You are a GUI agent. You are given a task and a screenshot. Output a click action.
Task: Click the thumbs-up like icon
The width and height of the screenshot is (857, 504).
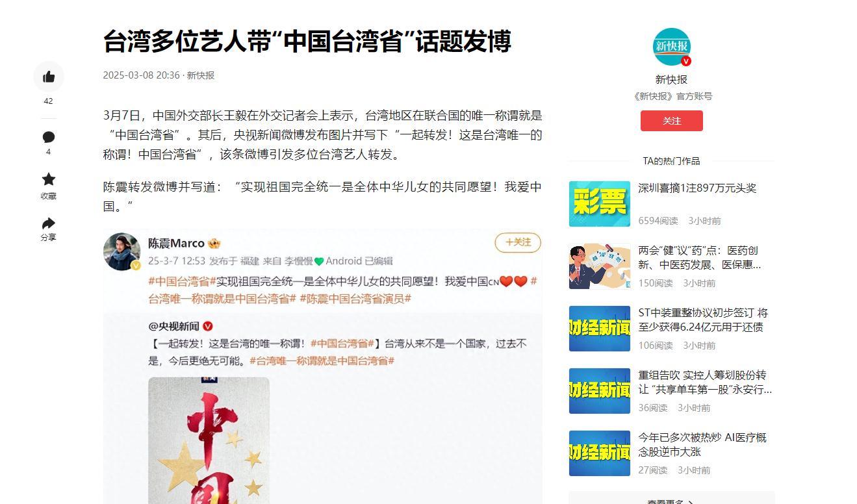point(49,77)
